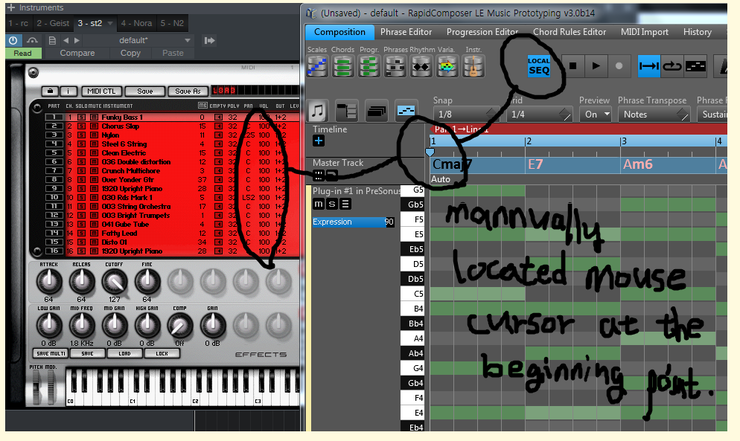Viewport: 740px width, 441px height.
Task: Open the Grid 1/4 selector
Action: (x=539, y=114)
